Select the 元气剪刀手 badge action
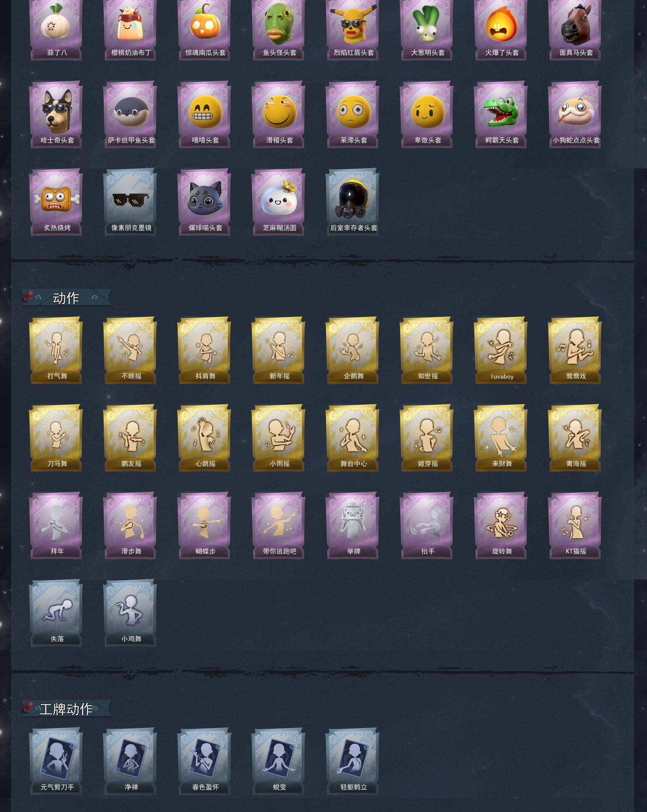This screenshot has height=812, width=647. coord(56,761)
